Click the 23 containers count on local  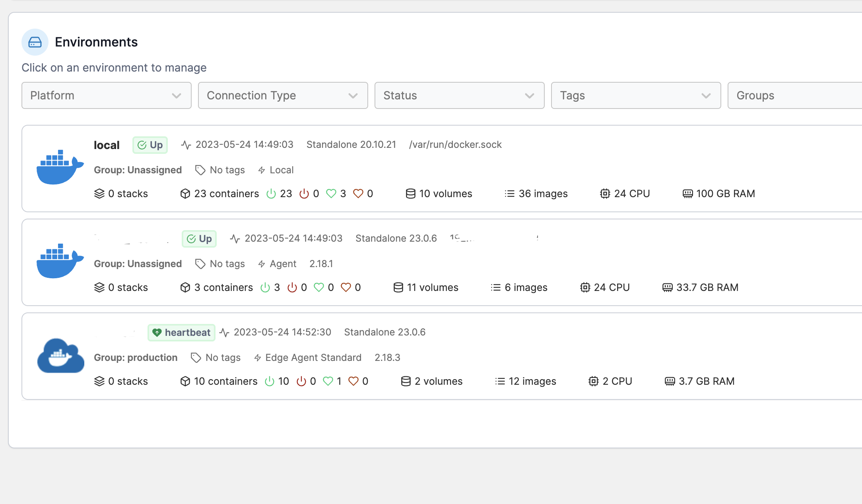pos(226,194)
